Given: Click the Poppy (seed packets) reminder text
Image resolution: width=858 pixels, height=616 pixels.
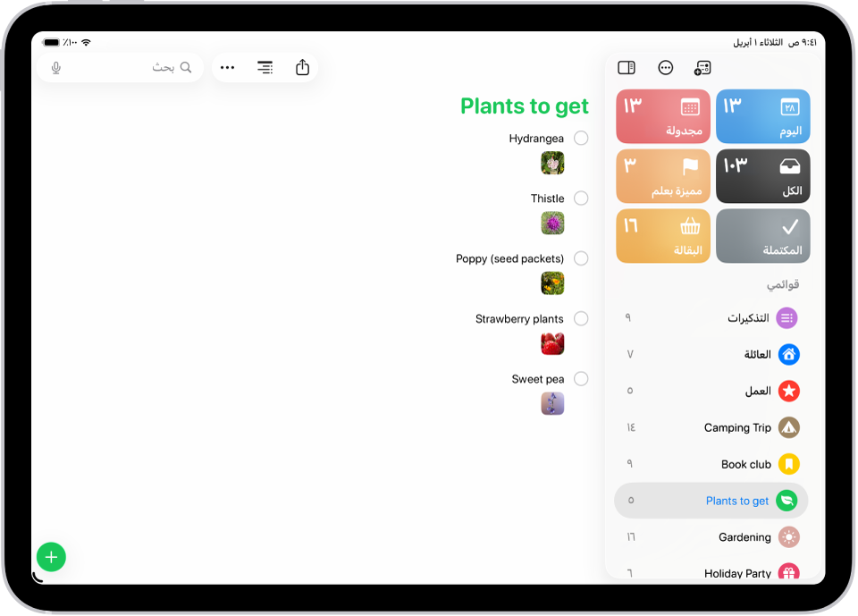Looking at the screenshot, I should tap(509, 258).
